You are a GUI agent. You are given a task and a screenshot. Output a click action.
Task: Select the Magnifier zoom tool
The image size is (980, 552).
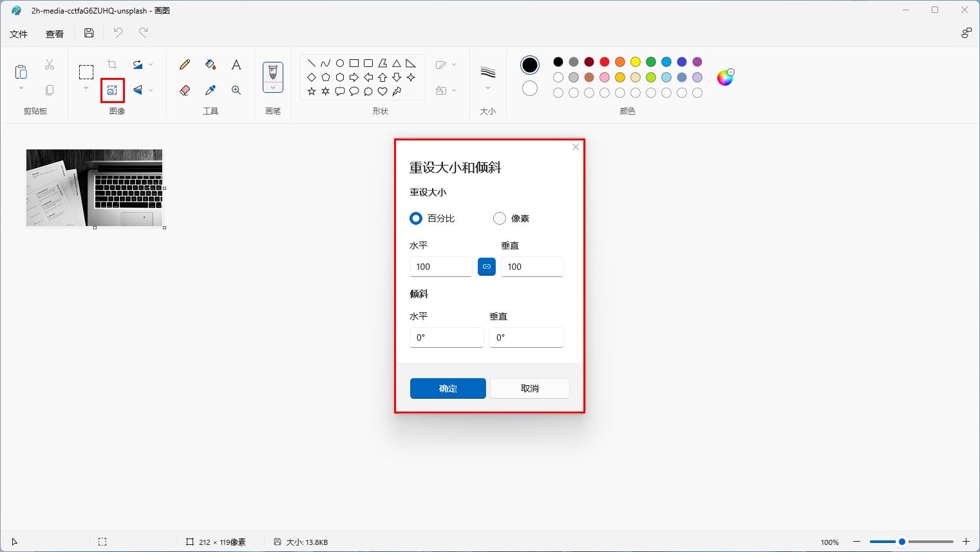pos(236,90)
